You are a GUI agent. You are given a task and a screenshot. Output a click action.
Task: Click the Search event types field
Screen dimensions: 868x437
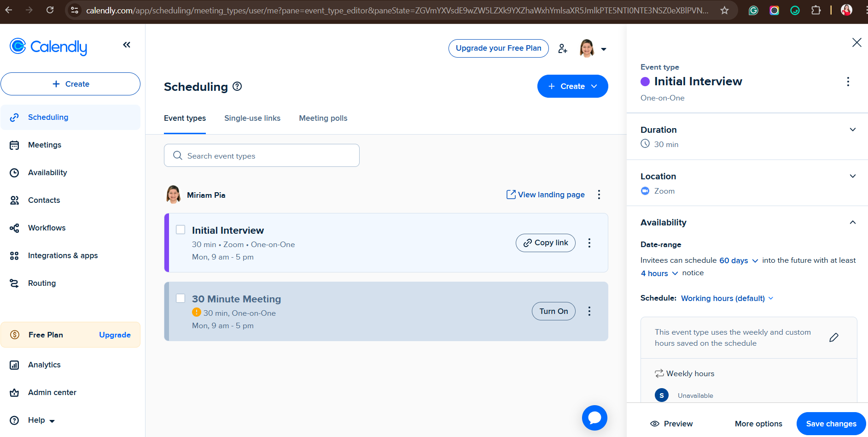tap(262, 155)
